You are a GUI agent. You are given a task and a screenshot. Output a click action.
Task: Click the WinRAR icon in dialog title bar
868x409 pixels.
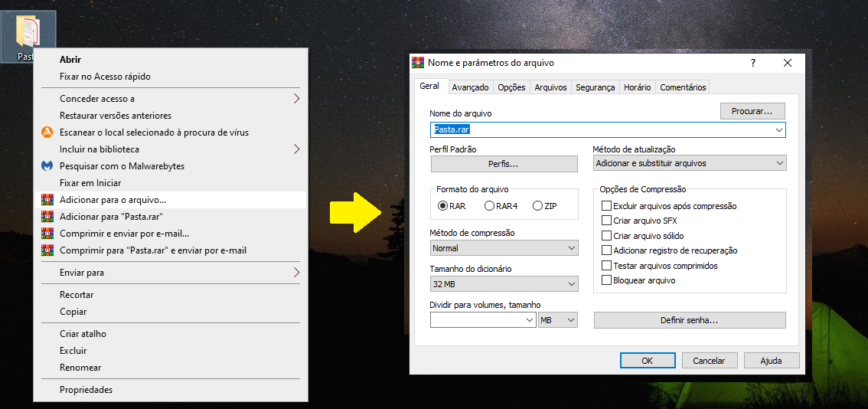click(418, 63)
